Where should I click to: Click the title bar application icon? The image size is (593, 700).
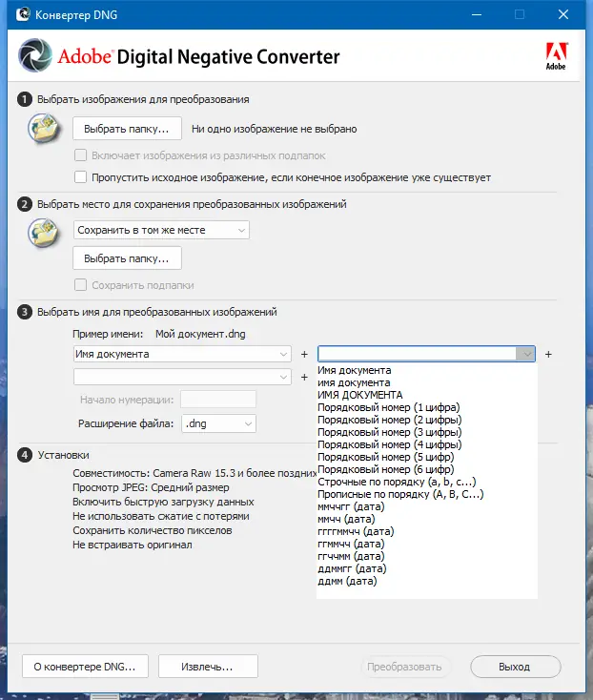point(22,14)
